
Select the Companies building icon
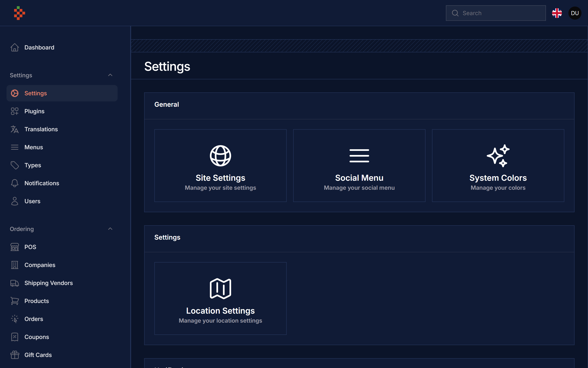(14, 265)
